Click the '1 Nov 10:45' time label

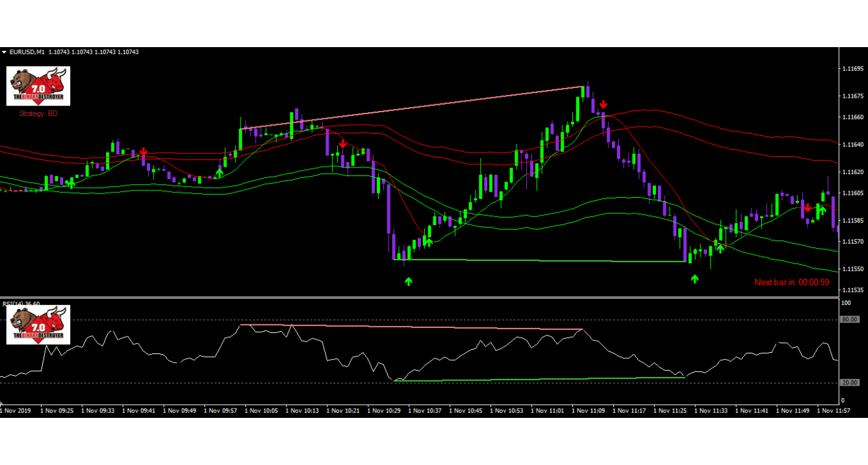coord(467,410)
